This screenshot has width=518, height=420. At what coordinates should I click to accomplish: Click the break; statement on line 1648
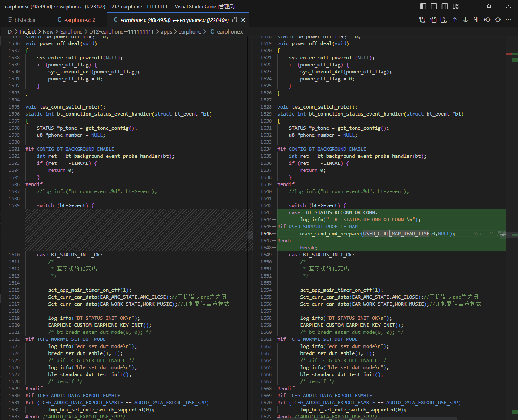[x=309, y=248]
